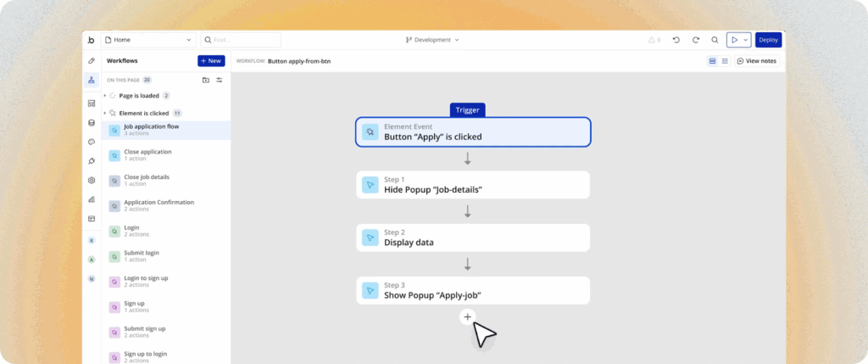868x364 pixels.
Task: Open the workflow filter sliders icon
Action: click(220, 80)
